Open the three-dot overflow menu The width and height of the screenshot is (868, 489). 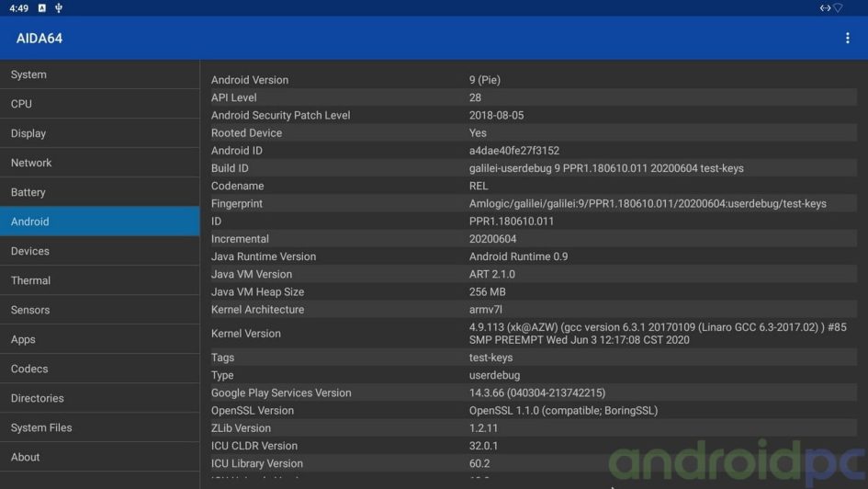[x=848, y=38]
